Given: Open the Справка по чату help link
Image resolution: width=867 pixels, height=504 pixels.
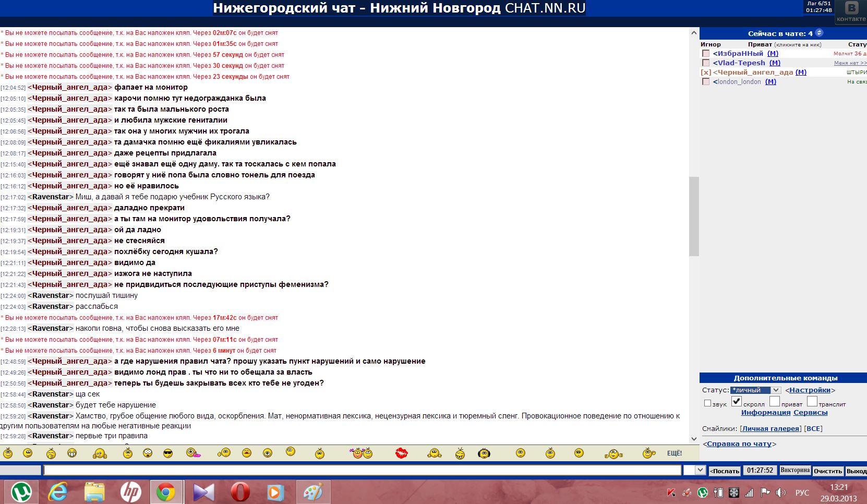Looking at the screenshot, I should click(739, 444).
